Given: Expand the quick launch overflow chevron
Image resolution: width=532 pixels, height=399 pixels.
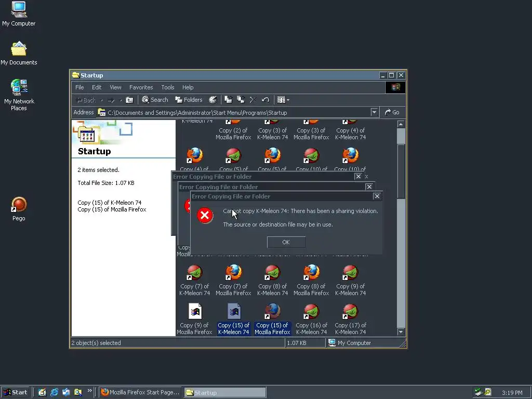Looking at the screenshot, I should coord(89,391).
